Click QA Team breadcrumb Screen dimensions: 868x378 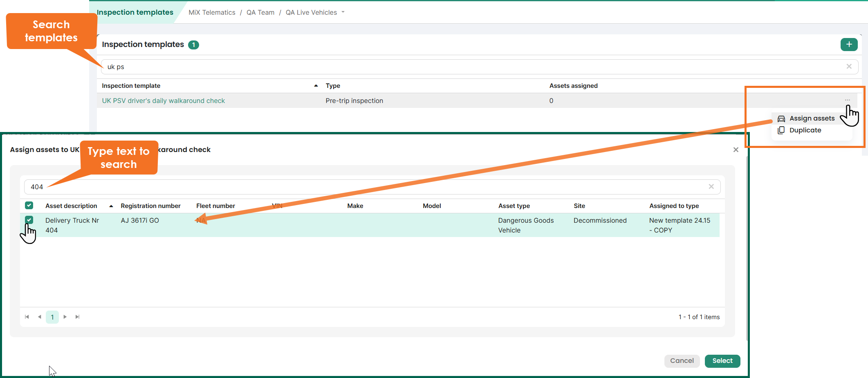pyautogui.click(x=260, y=13)
